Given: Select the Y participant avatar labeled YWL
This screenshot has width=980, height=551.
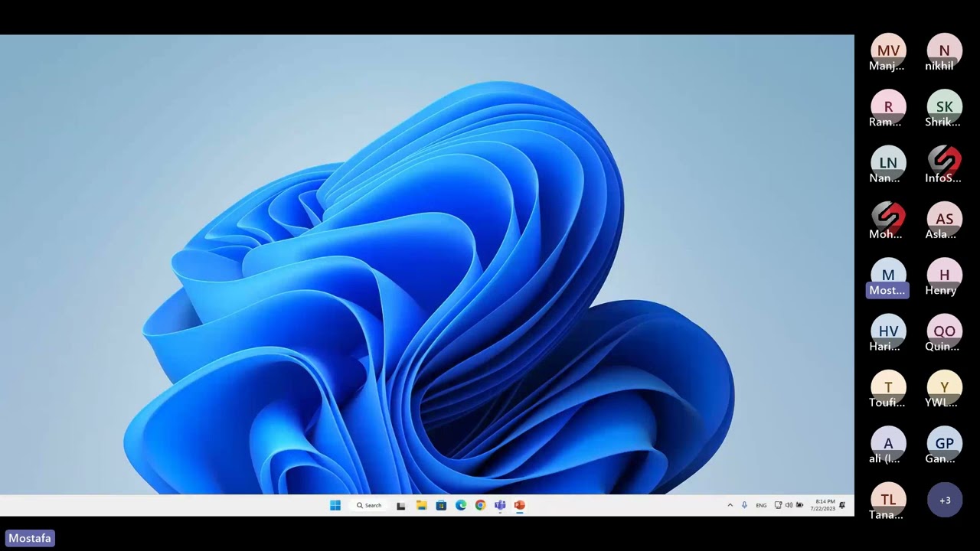Looking at the screenshot, I should [x=944, y=387].
